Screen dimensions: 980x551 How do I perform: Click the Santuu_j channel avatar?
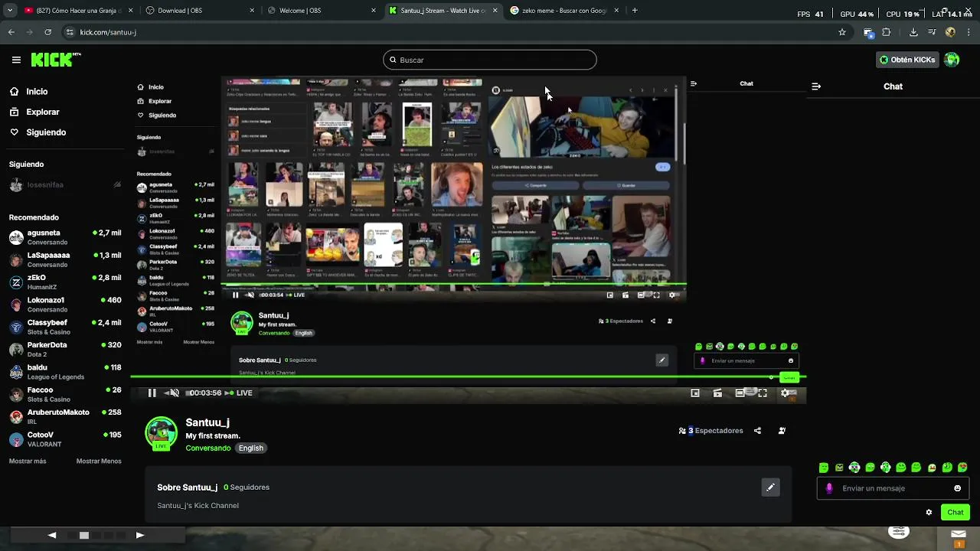point(162,433)
